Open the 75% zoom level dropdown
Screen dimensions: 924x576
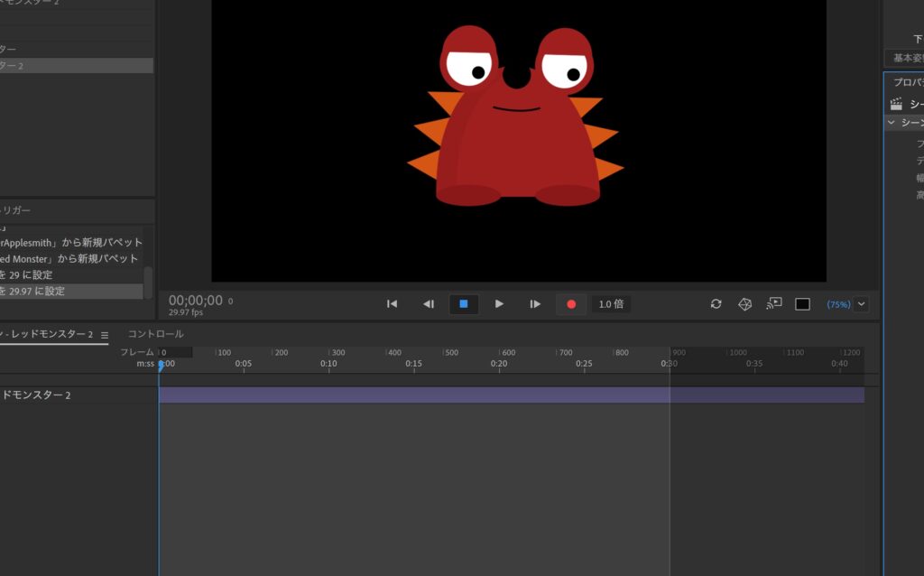coord(861,304)
